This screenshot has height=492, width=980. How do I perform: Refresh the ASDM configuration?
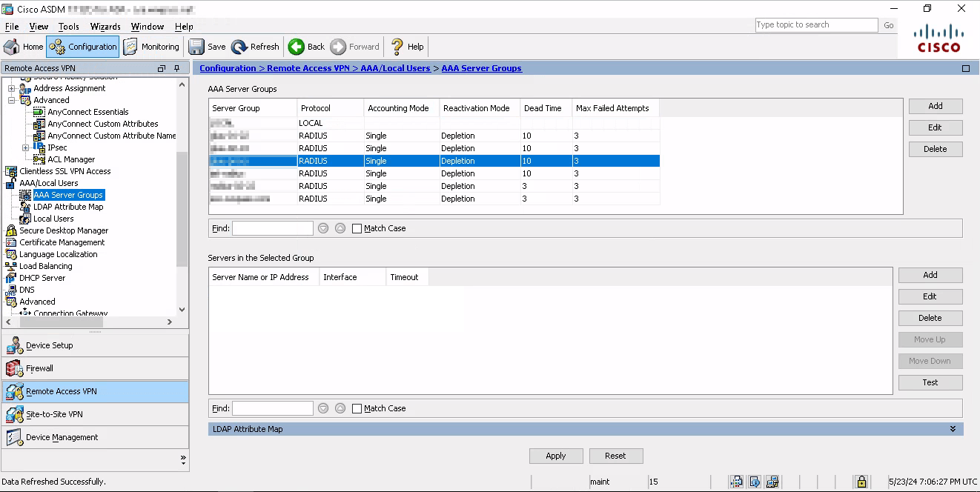click(255, 47)
